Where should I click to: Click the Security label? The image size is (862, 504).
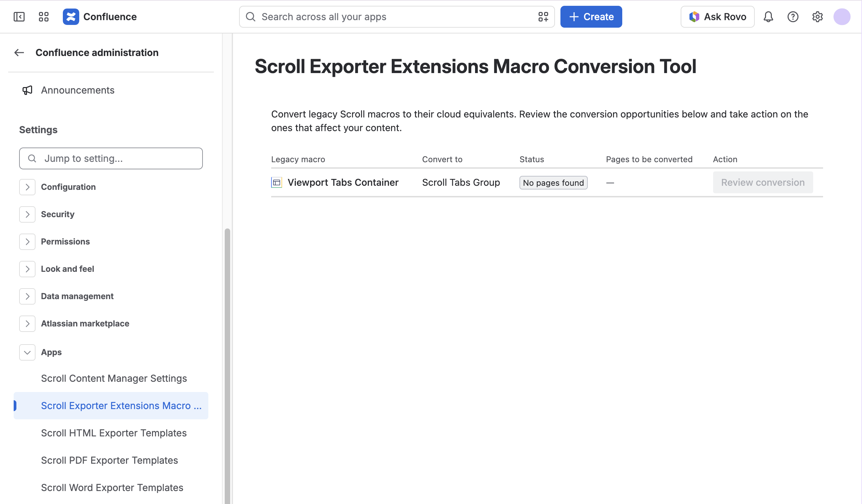point(57,214)
